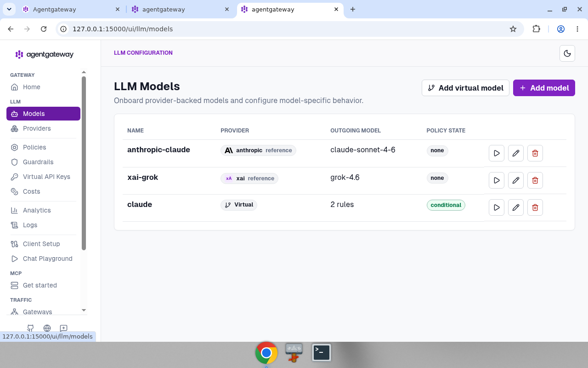Test the claude virtual model with play button
588x368 pixels.
tap(497, 207)
